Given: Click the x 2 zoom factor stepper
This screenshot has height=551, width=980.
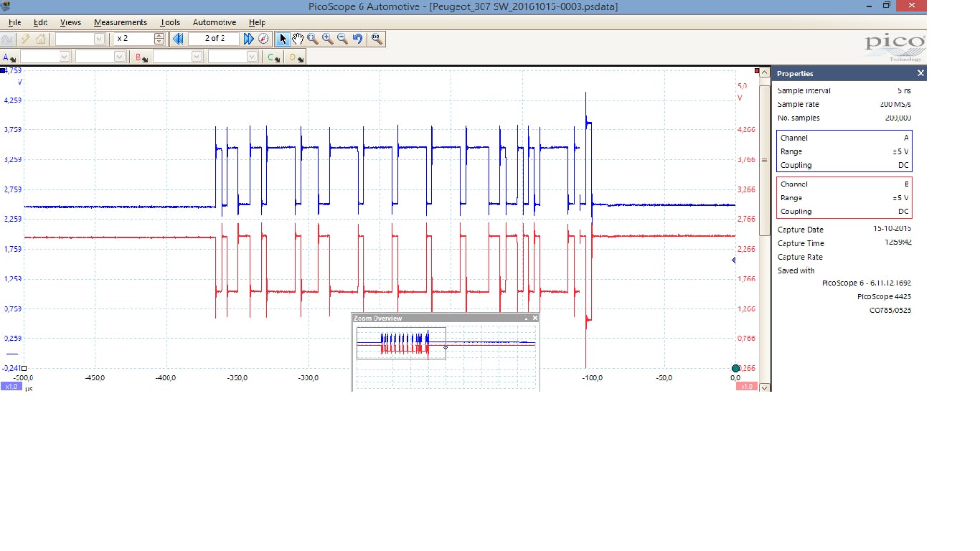Looking at the screenshot, I should [x=159, y=39].
